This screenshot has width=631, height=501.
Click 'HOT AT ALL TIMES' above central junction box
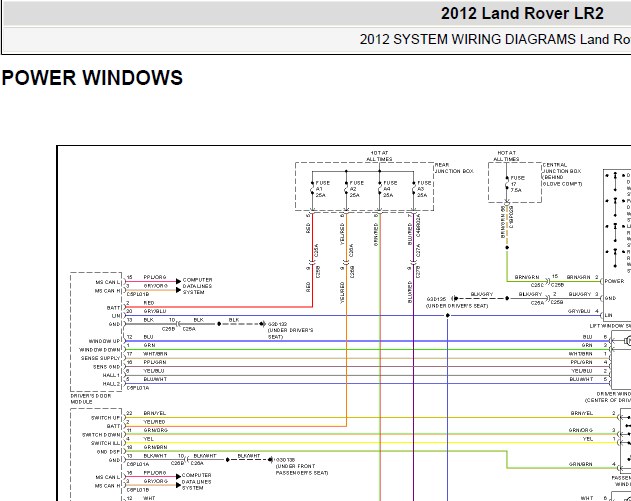(506, 156)
